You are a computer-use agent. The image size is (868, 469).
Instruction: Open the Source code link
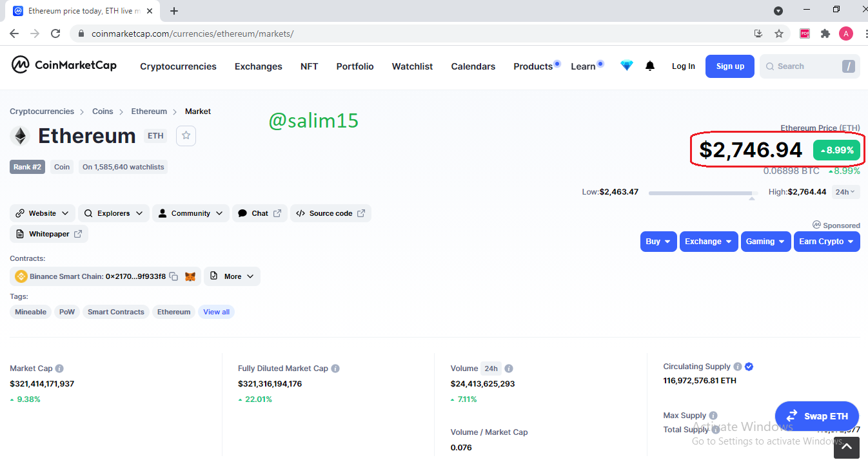[x=331, y=213]
